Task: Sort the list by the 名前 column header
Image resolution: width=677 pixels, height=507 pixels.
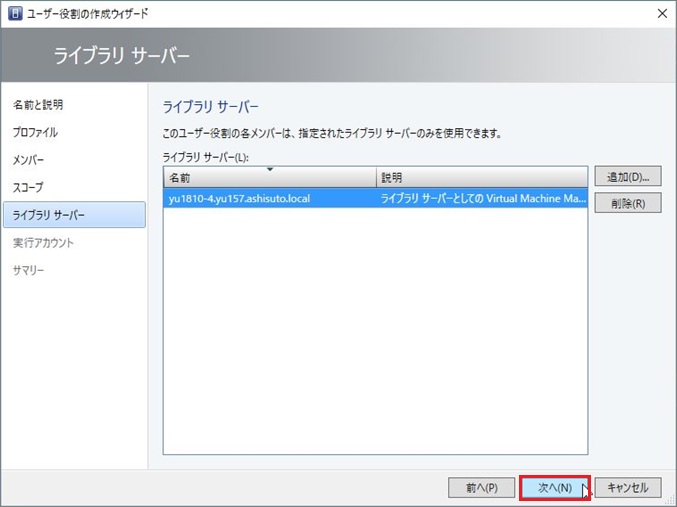Action: pos(268,178)
